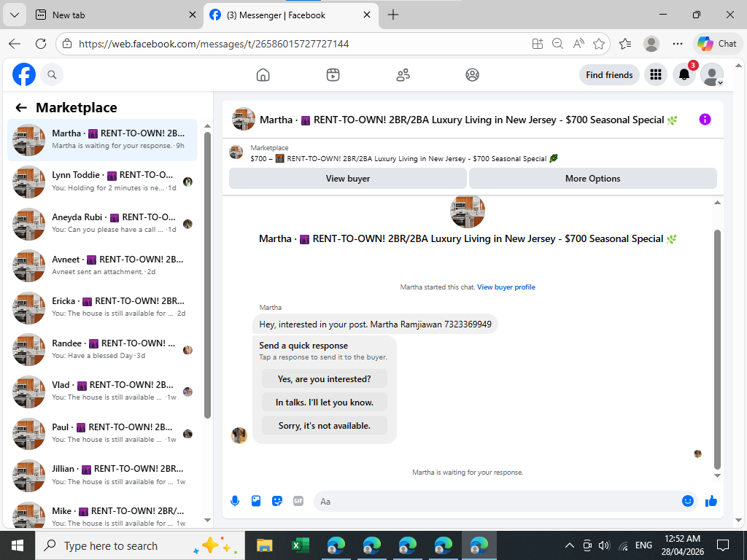Open the volume control in tray
Viewport: 747px width, 560px height.
(x=604, y=545)
